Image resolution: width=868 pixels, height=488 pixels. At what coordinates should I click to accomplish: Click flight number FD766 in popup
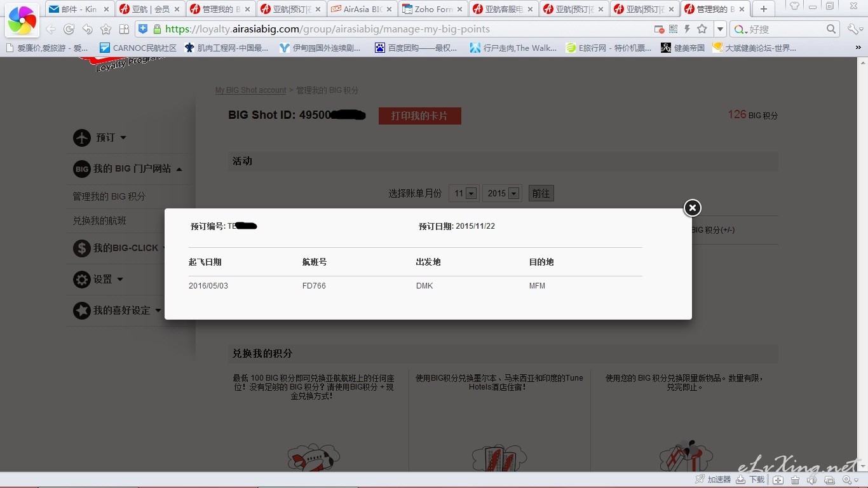[x=314, y=286]
